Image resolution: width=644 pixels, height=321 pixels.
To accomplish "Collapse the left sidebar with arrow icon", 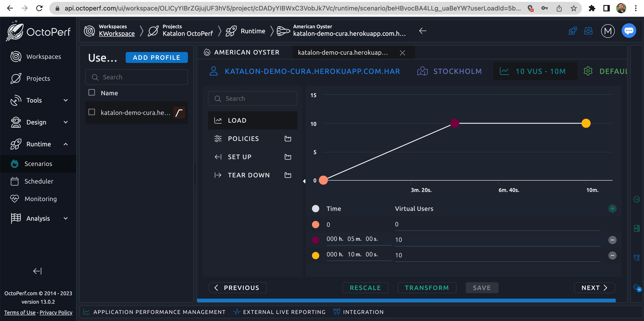I will (x=37, y=271).
